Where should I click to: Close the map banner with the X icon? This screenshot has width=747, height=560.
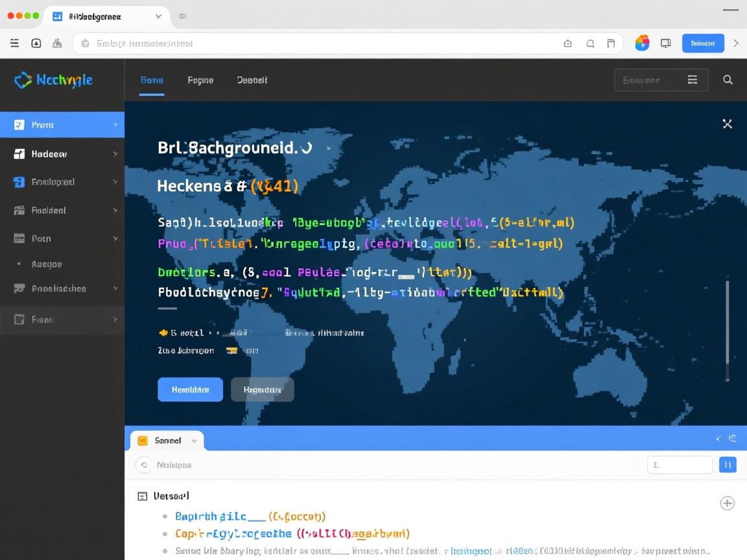728,124
